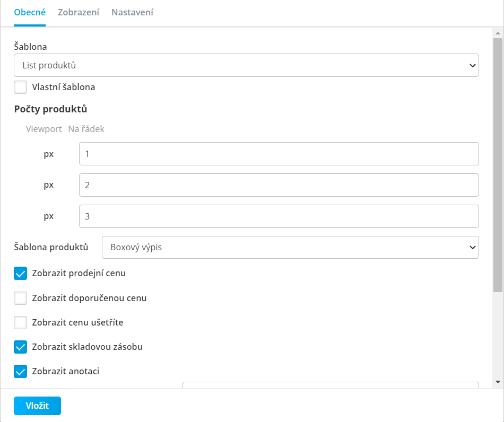504x422 pixels.
Task: Open the Šablona dropdown chevron
Action: click(x=472, y=66)
